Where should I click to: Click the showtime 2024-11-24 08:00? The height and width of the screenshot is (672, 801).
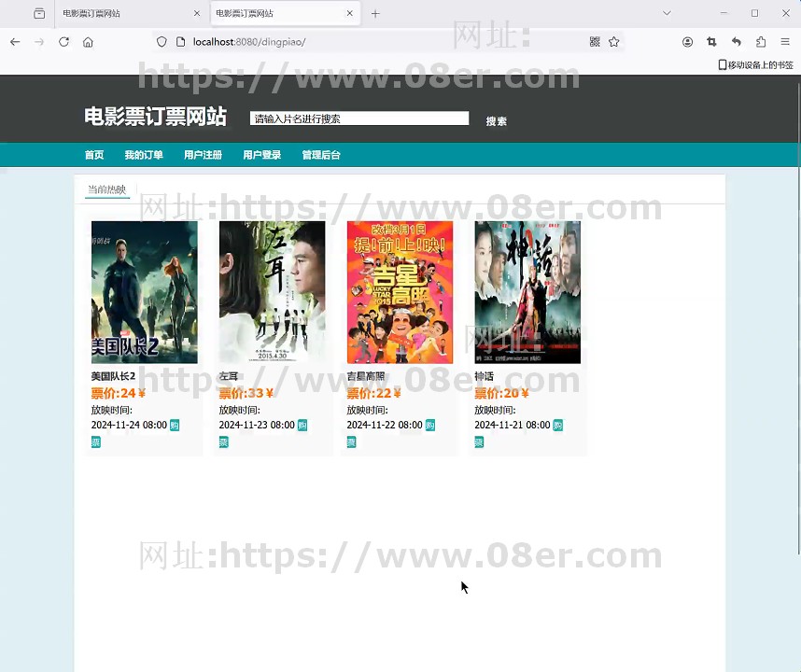click(x=129, y=426)
